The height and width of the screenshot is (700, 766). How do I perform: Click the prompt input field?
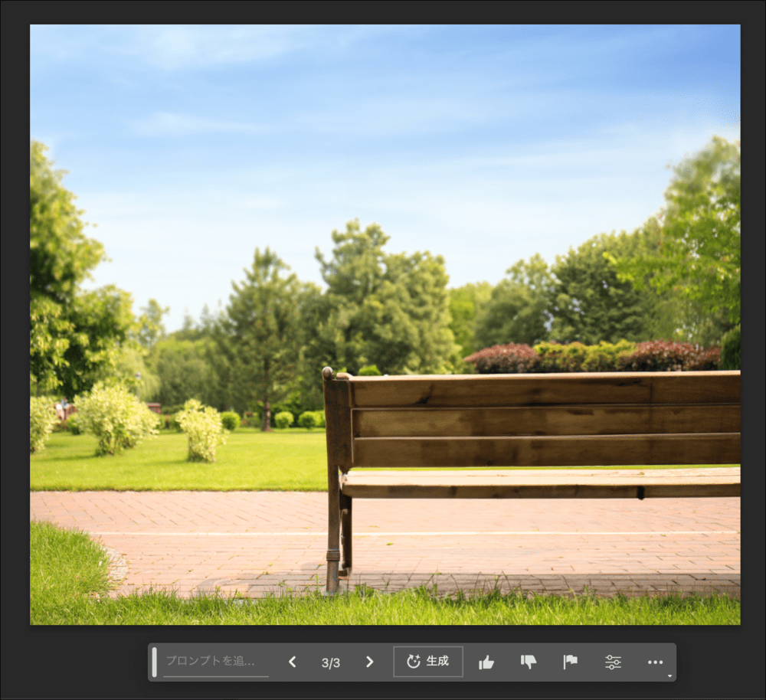click(x=216, y=662)
